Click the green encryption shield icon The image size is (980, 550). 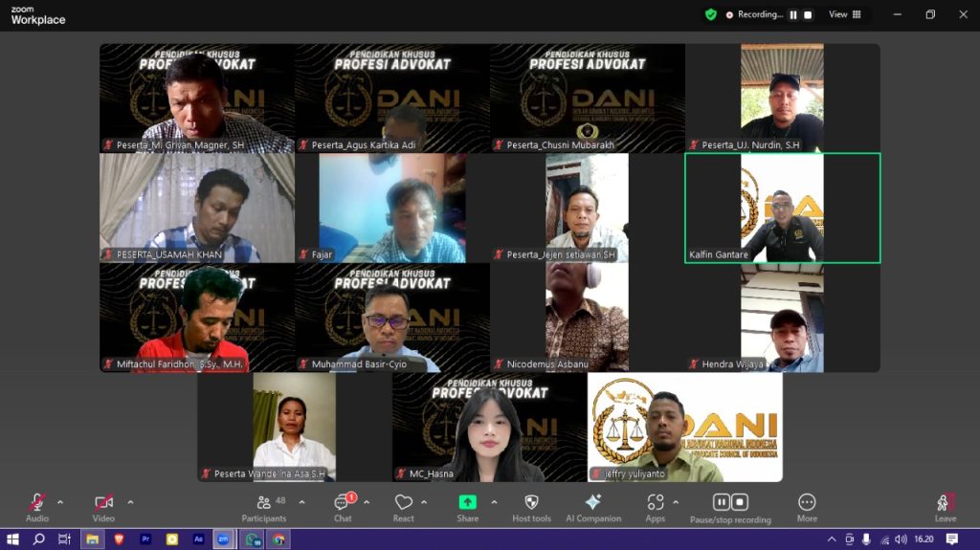(710, 14)
